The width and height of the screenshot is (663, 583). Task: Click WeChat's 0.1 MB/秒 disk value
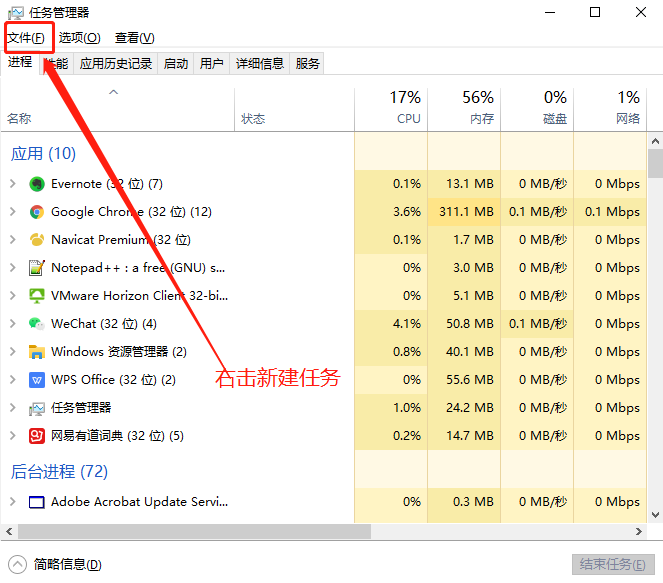pos(538,324)
